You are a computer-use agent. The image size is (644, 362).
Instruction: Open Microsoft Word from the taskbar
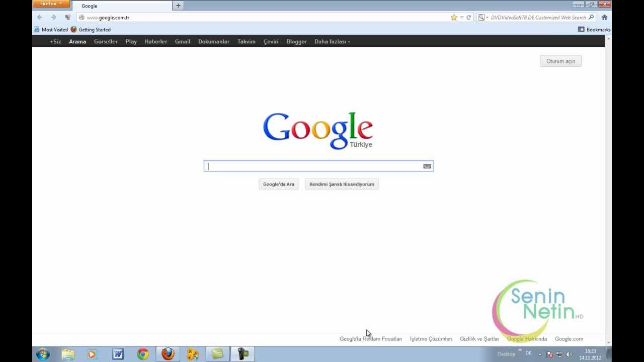(x=118, y=354)
